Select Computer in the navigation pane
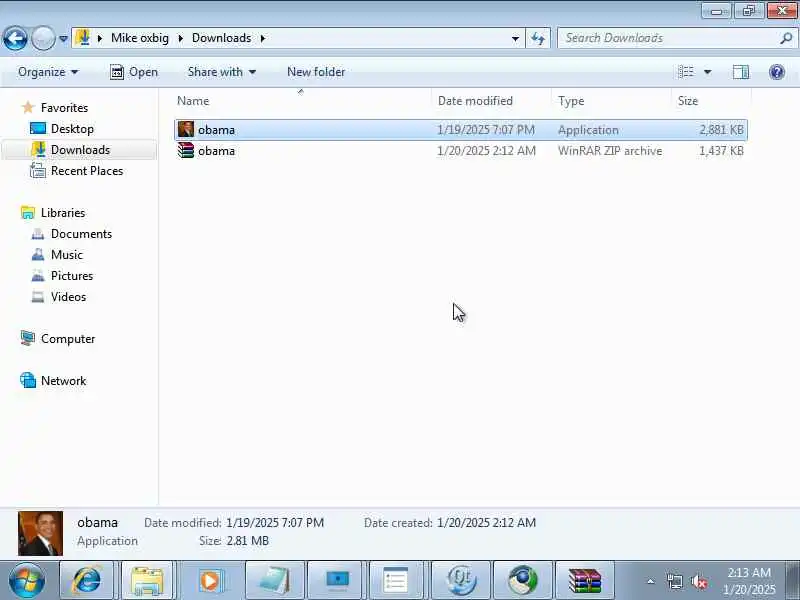 pos(68,339)
